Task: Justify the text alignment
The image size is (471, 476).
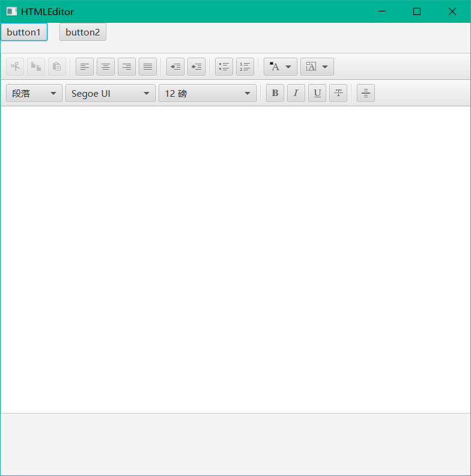Action: [148, 67]
